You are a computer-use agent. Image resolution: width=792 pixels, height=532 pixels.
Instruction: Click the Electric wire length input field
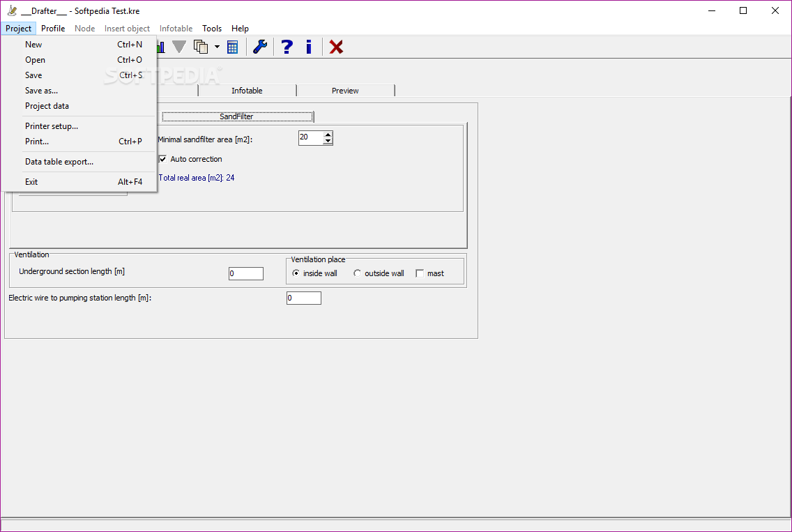pyautogui.click(x=303, y=298)
